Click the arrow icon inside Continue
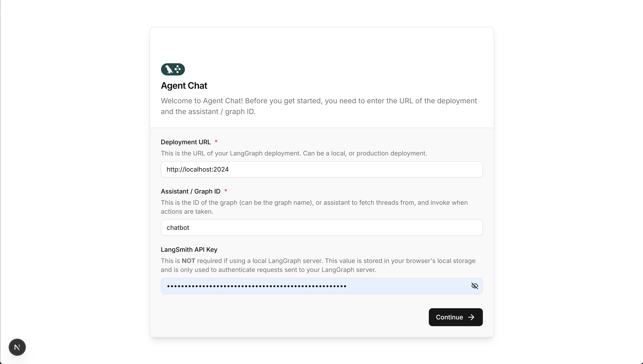Screen dimensions: 643x364 click(471, 317)
